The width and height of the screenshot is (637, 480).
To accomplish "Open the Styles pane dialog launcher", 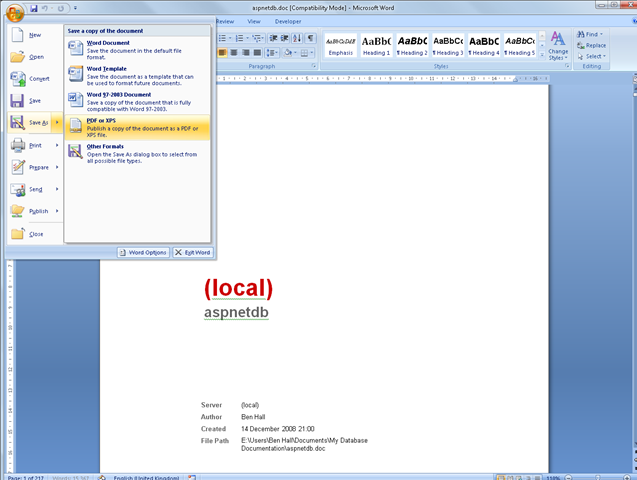I will [x=567, y=66].
